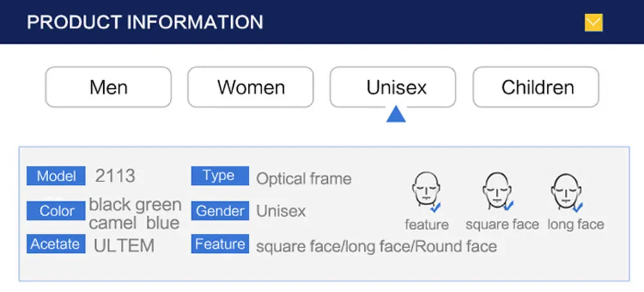644x292 pixels.
Task: Toggle the checkmark on long face icon
Action: 578,207
